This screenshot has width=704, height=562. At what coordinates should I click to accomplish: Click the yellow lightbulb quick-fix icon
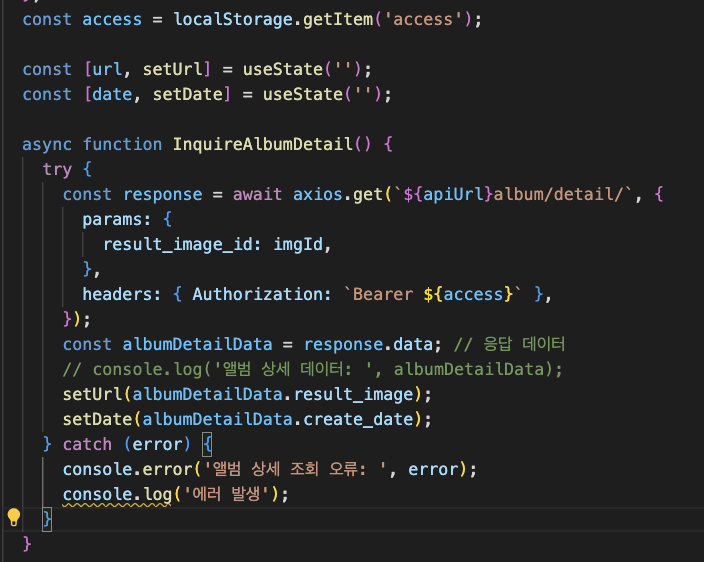13,518
